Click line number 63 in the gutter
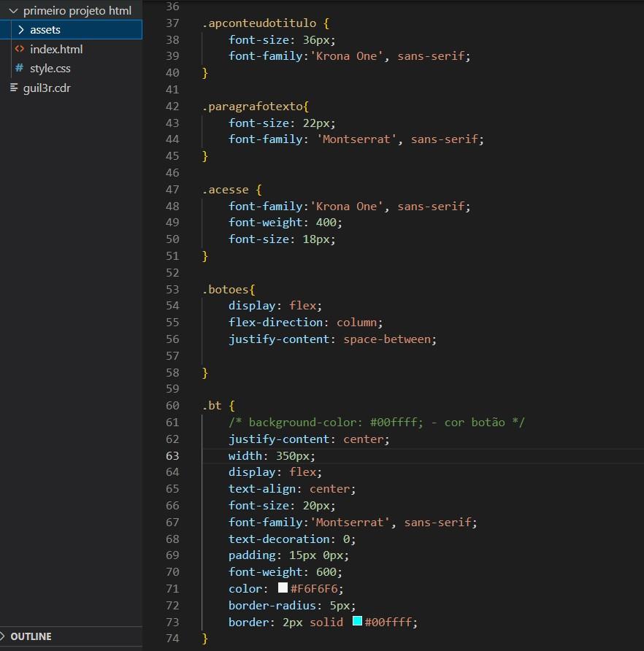644x651 pixels. click(172, 456)
